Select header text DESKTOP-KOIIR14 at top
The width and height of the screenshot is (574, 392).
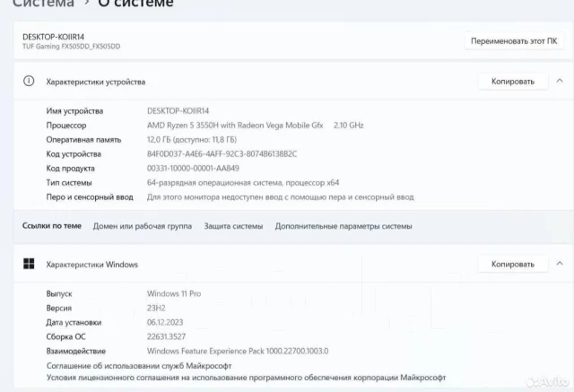[54, 37]
